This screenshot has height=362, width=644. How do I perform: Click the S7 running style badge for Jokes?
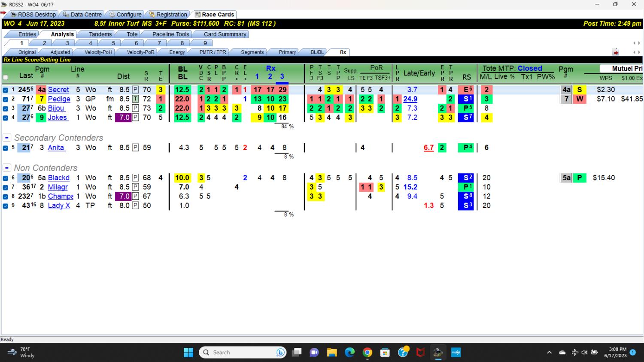tap(465, 118)
